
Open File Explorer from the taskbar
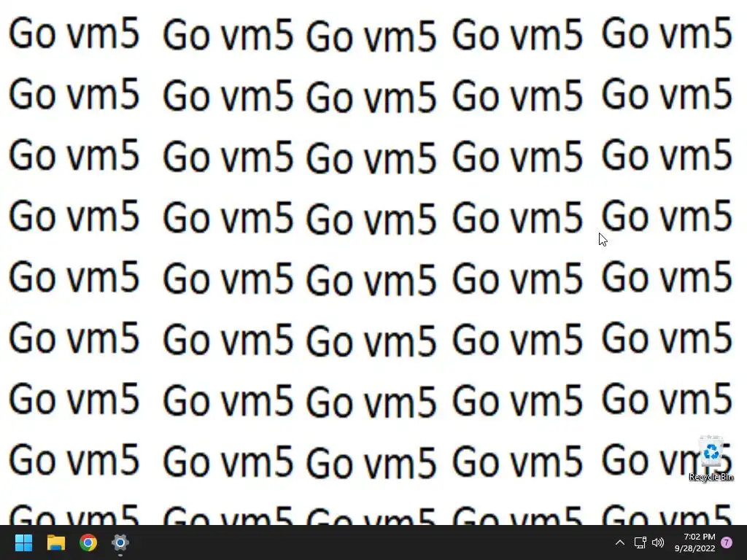(55, 542)
